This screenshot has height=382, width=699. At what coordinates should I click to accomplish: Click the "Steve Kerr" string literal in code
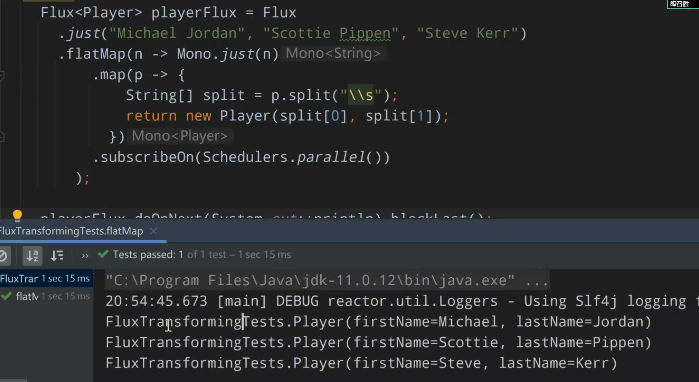(467, 33)
